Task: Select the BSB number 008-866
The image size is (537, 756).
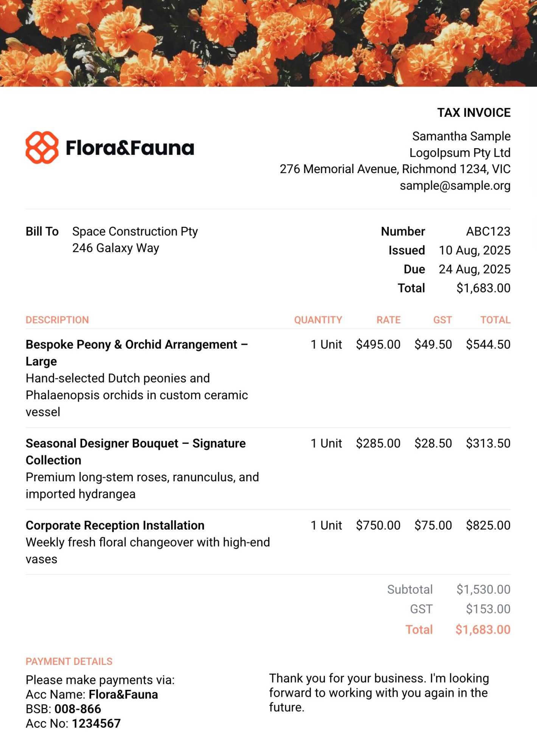Action: (78, 709)
